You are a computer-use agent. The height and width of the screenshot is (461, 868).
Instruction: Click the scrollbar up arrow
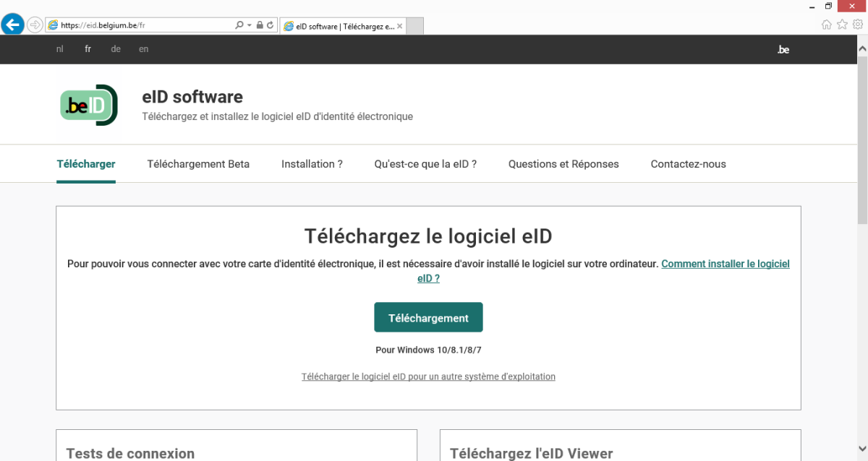862,49
